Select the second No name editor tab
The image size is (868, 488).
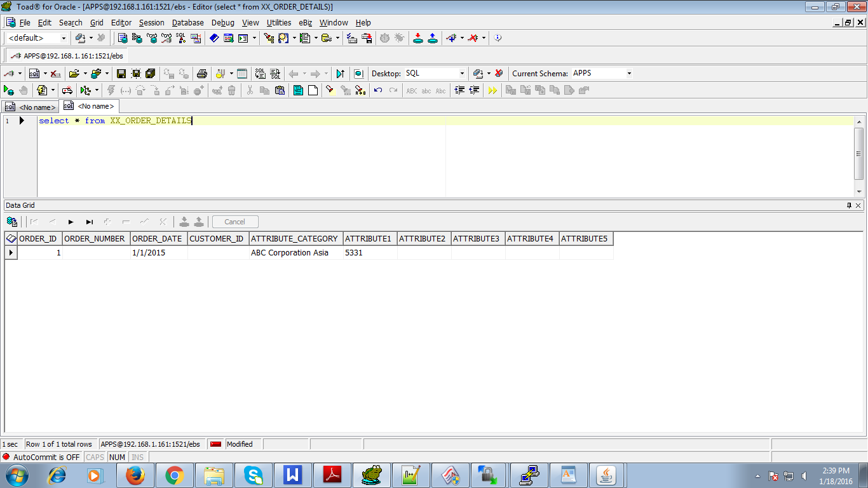coord(89,106)
